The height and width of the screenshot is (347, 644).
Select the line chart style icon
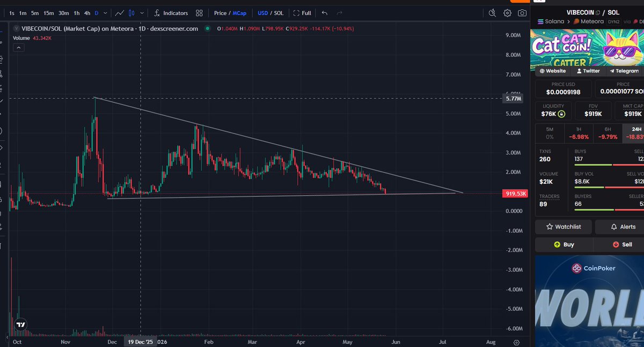click(x=120, y=13)
